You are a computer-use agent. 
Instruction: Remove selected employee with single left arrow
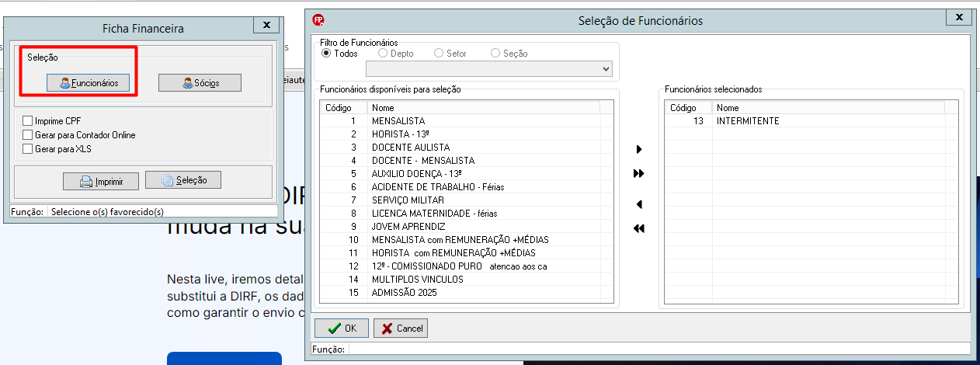coord(639,205)
